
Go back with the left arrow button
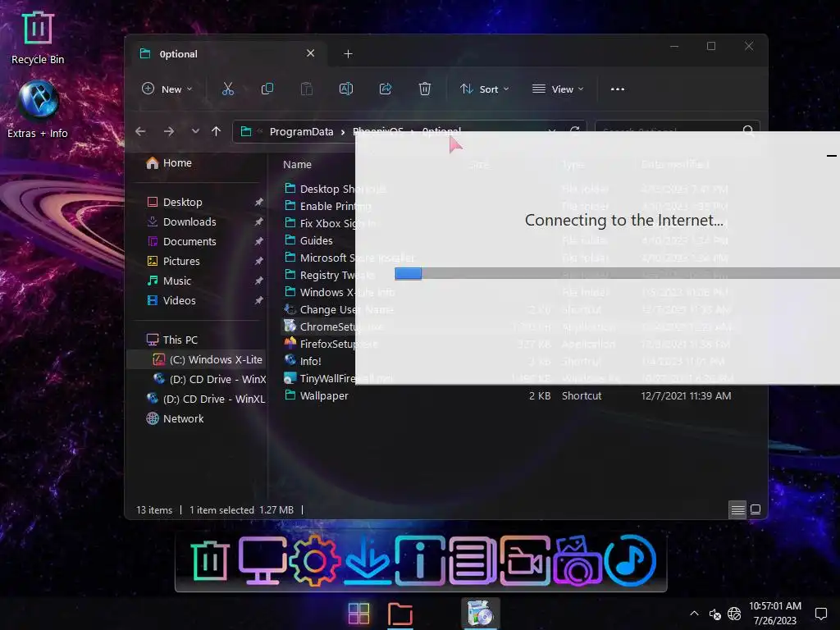(140, 131)
